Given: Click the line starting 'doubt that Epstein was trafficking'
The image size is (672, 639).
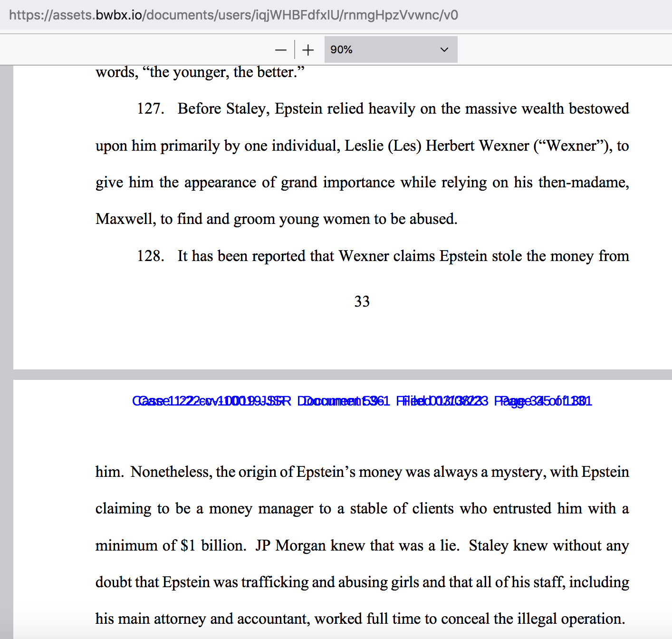Looking at the screenshot, I should (362, 582).
